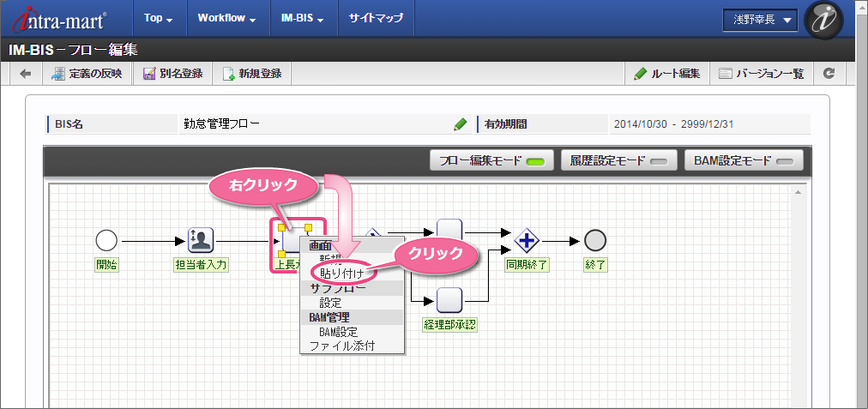The width and height of the screenshot is (868, 409).
Task: Click the 開始 label
Action: (107, 265)
